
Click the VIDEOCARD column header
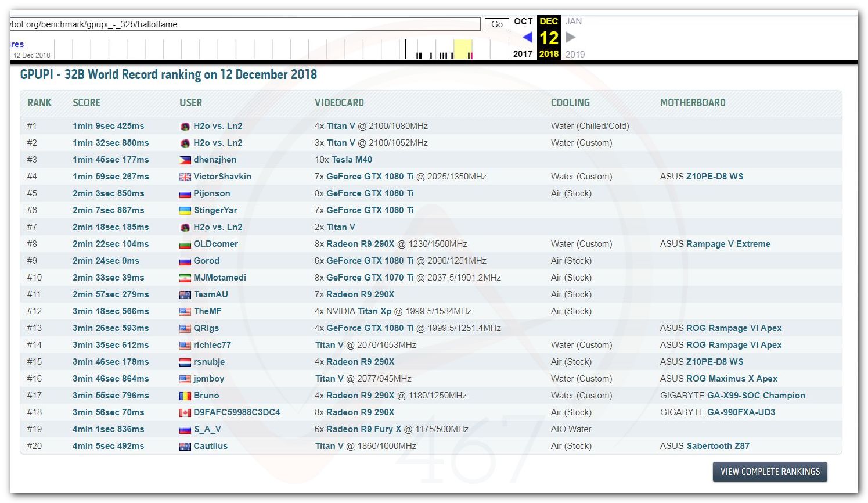coord(340,103)
